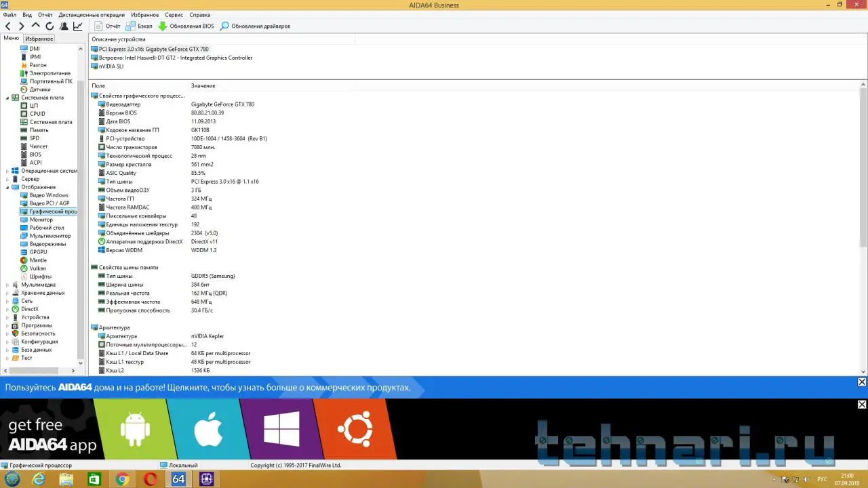868x488 pixels.
Task: Expand the Мультимедиа tree node
Action: tap(7, 285)
